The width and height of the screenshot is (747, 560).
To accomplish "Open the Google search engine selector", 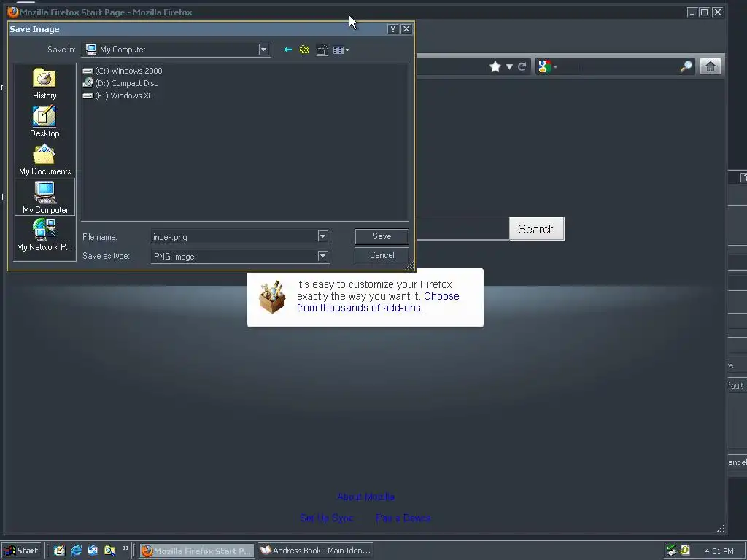I will (546, 66).
